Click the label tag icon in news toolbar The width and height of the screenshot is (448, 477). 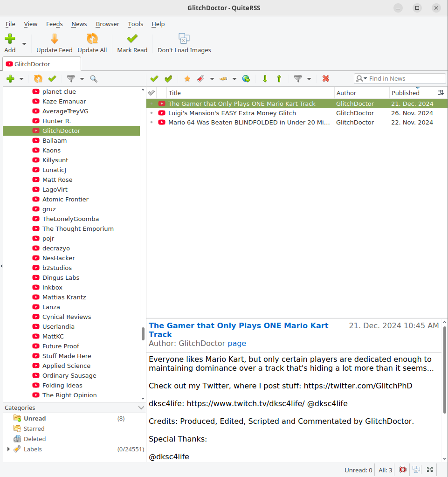[x=201, y=79]
